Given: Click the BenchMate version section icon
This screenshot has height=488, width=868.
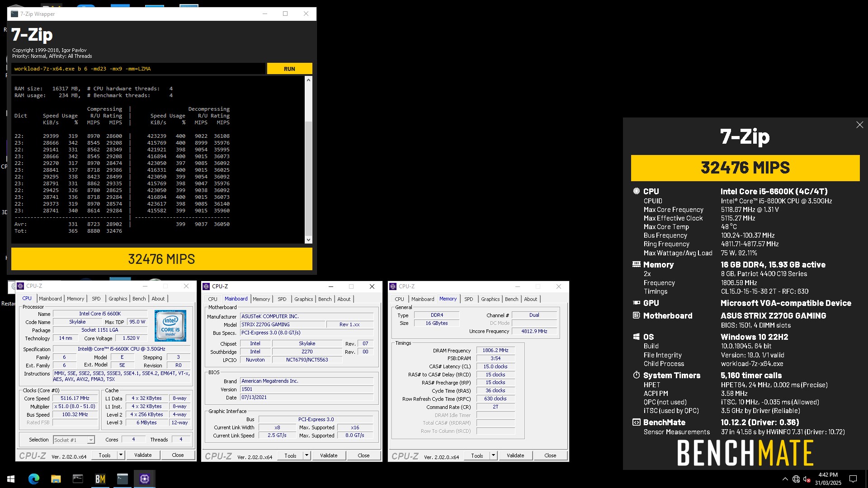Looking at the screenshot, I should pyautogui.click(x=636, y=422).
